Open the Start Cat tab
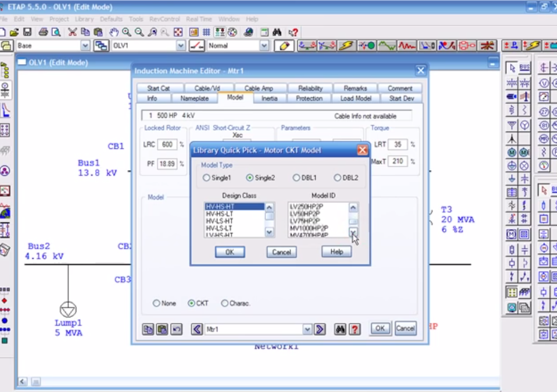The image size is (557, 392). [x=158, y=88]
